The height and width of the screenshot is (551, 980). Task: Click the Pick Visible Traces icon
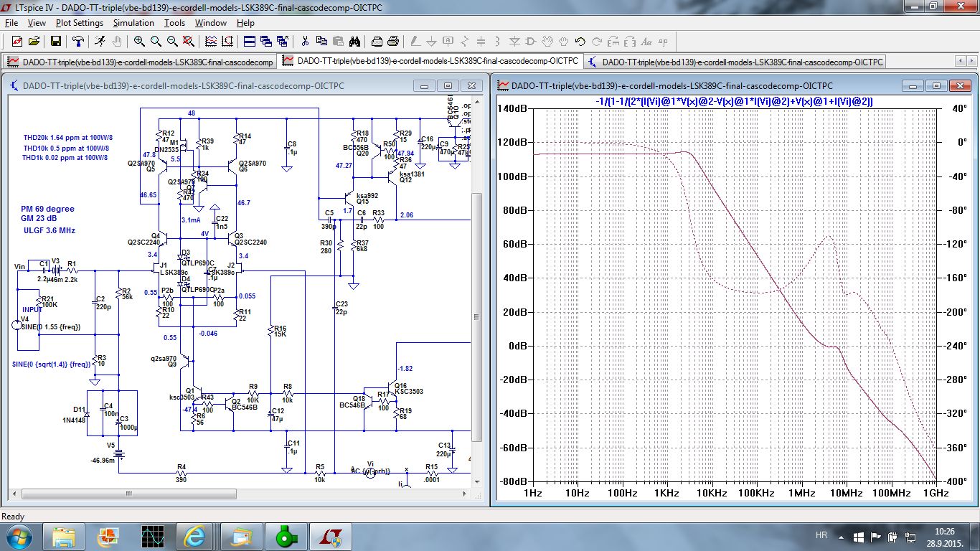click(x=210, y=42)
